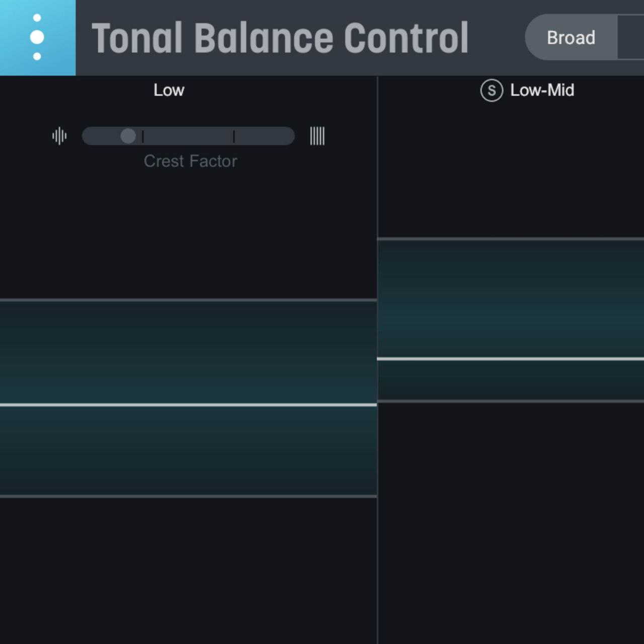Viewport: 644px width, 644px height.
Task: Click the dynamic waveform icon left of Crest Factor
Action: [x=59, y=136]
